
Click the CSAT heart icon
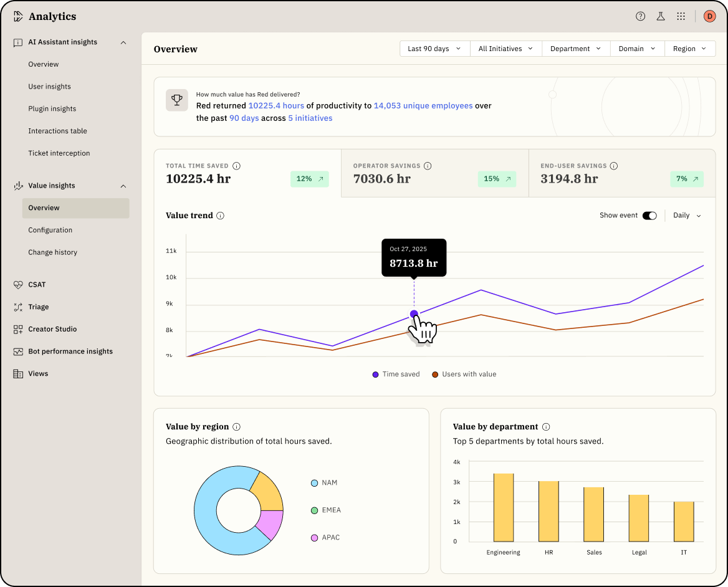[x=18, y=285]
